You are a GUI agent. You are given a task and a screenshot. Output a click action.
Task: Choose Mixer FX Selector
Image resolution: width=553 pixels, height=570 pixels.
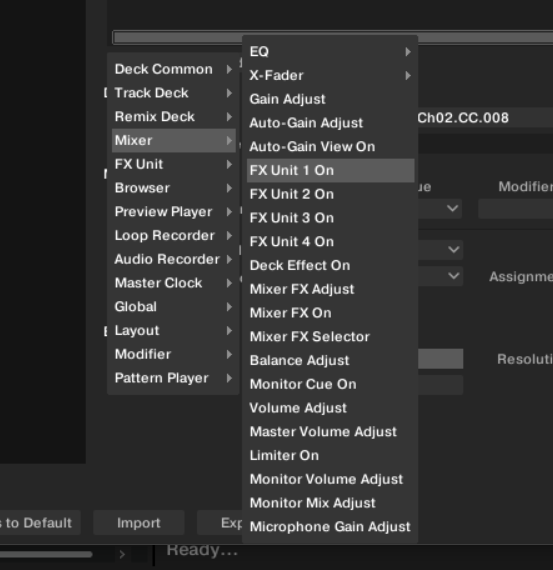pos(330,337)
